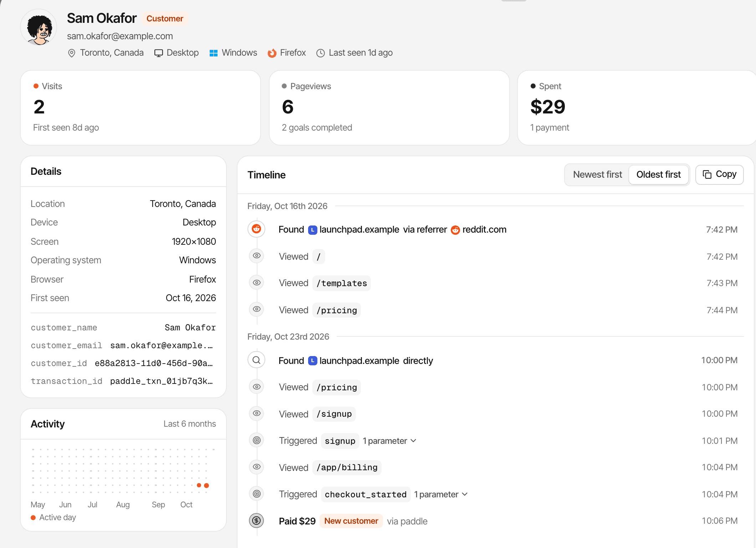The height and width of the screenshot is (548, 756).
Task: Click the search icon for Found directly entry
Action: (x=256, y=360)
